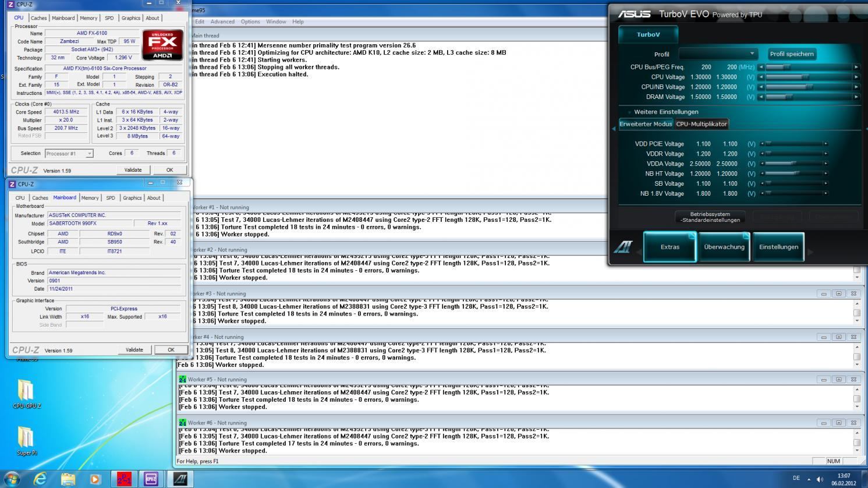
Task: Switch lower CPU-Z to CPU tab
Action: click(20, 198)
